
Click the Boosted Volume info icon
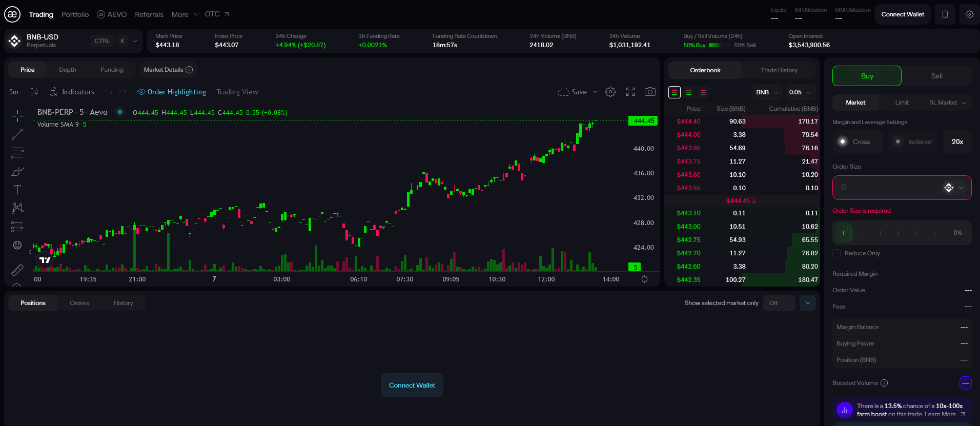884,383
